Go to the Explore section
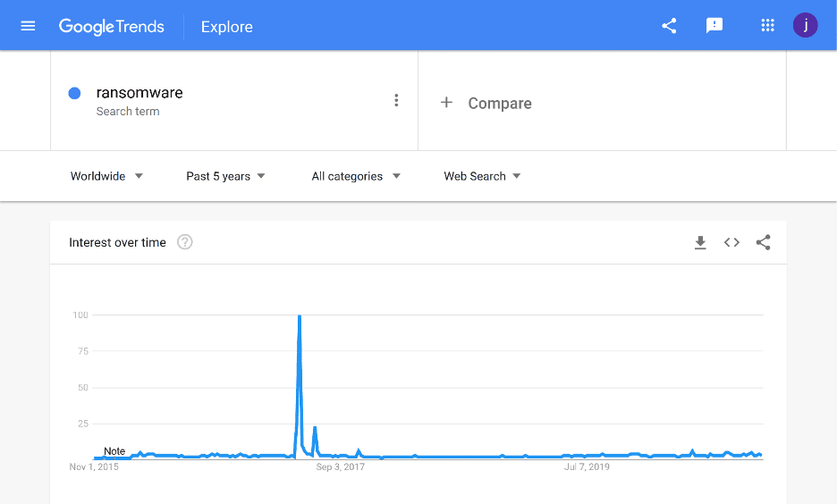 (x=227, y=27)
